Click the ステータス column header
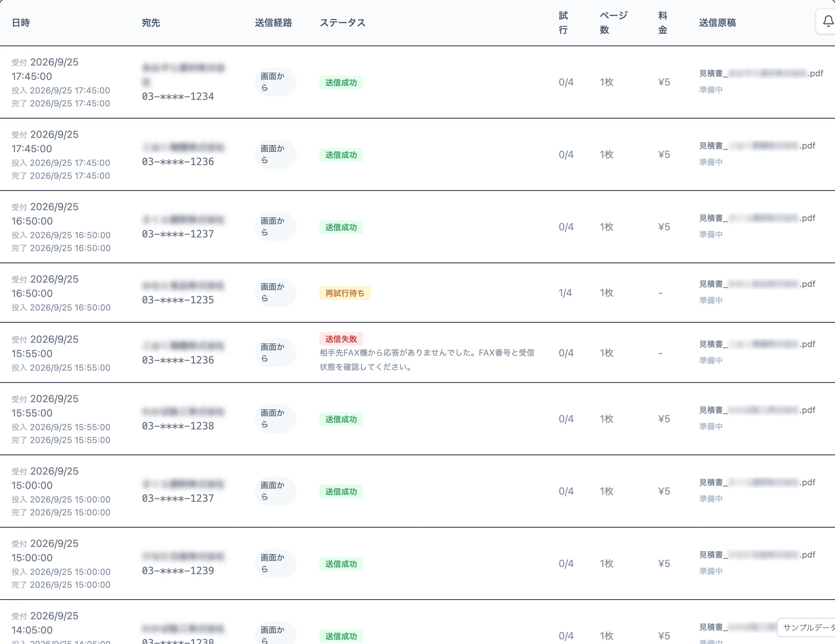The height and width of the screenshot is (644, 835). click(x=343, y=23)
